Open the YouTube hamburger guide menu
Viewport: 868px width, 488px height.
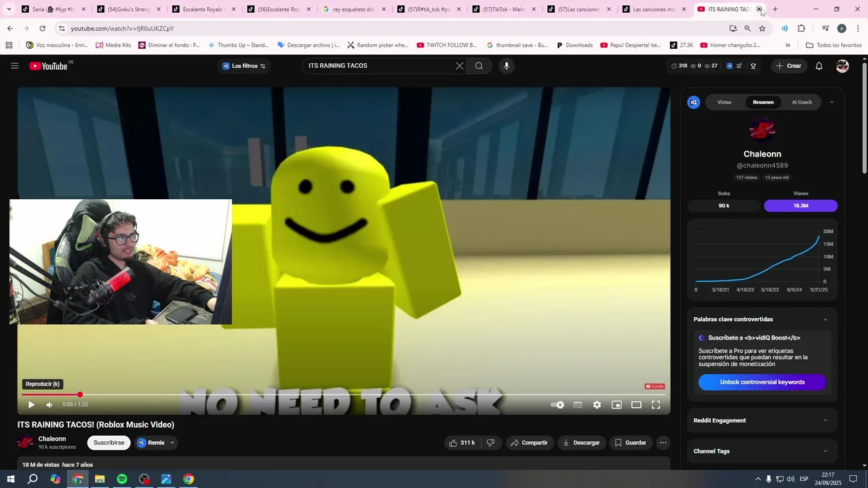[x=14, y=66]
